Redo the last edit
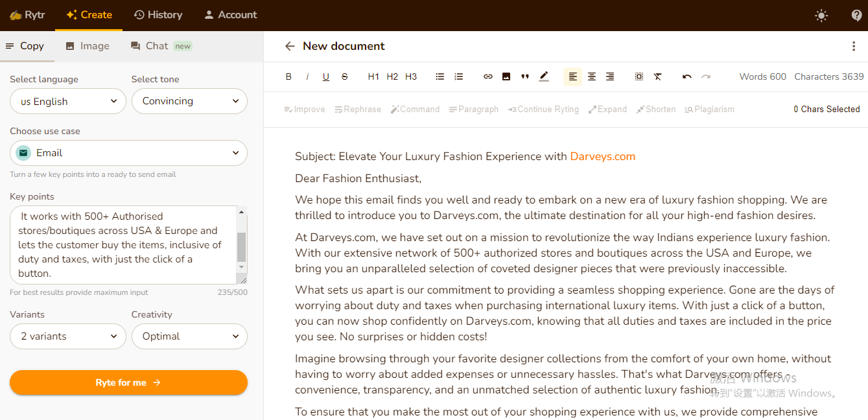The height and width of the screenshot is (420, 868). pos(706,76)
